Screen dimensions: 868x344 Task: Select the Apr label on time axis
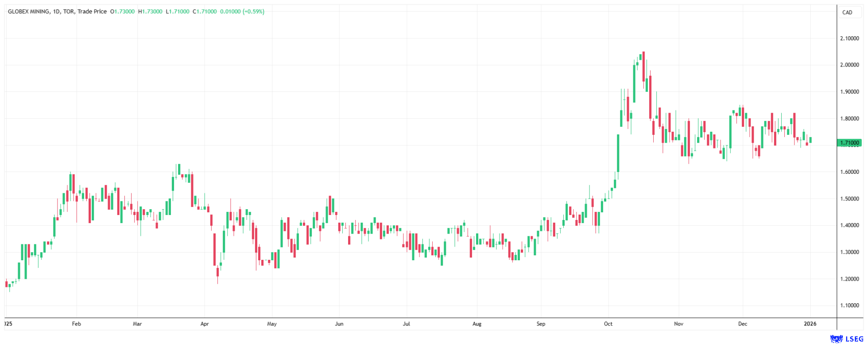(x=204, y=324)
